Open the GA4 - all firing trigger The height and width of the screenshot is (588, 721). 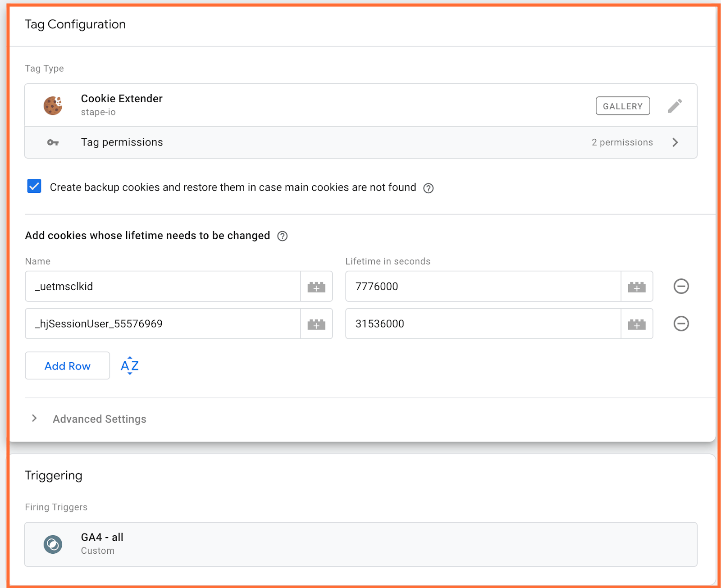pos(361,544)
